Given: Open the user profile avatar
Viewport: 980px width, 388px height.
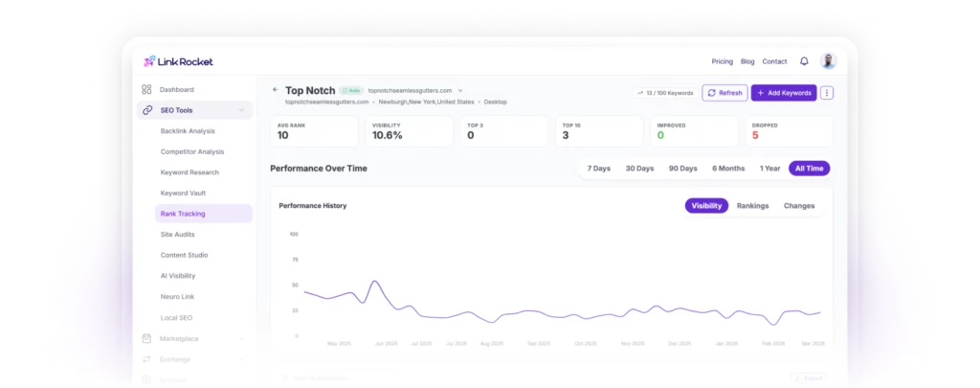Looking at the screenshot, I should pyautogui.click(x=828, y=61).
